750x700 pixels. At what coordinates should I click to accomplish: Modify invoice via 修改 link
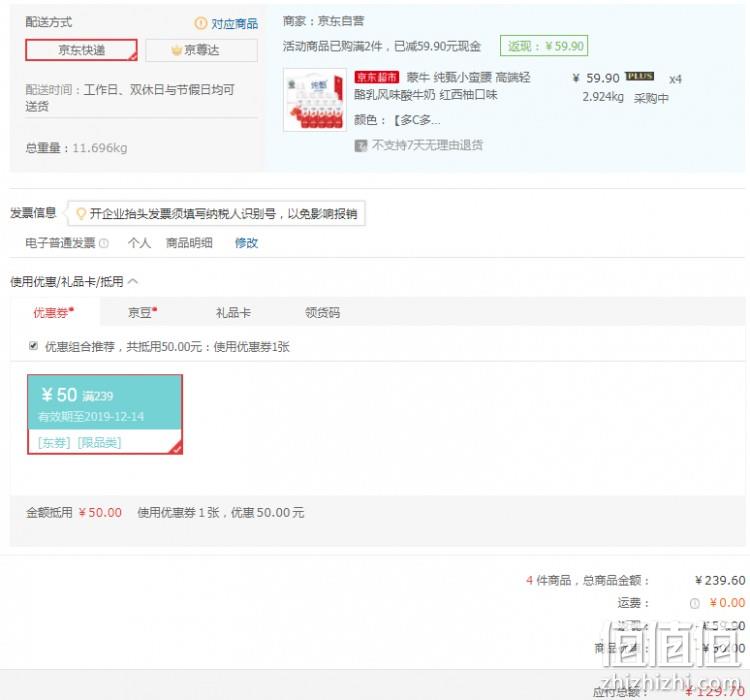coord(246,243)
